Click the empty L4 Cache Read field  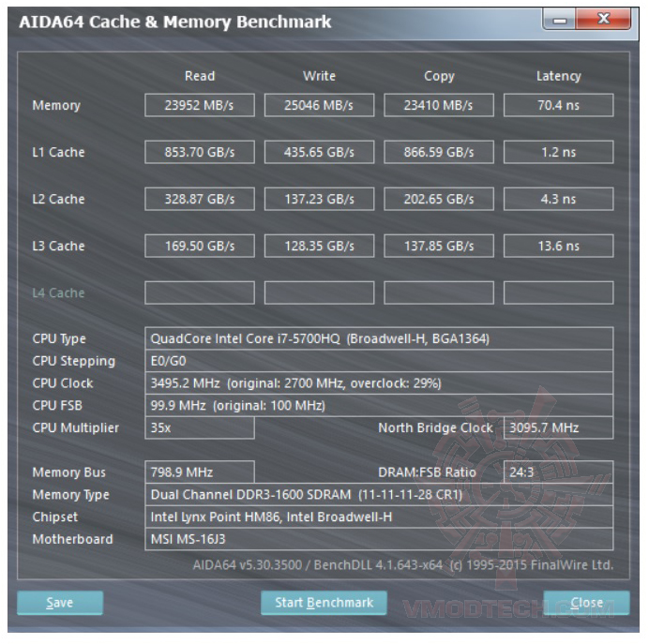point(200,292)
